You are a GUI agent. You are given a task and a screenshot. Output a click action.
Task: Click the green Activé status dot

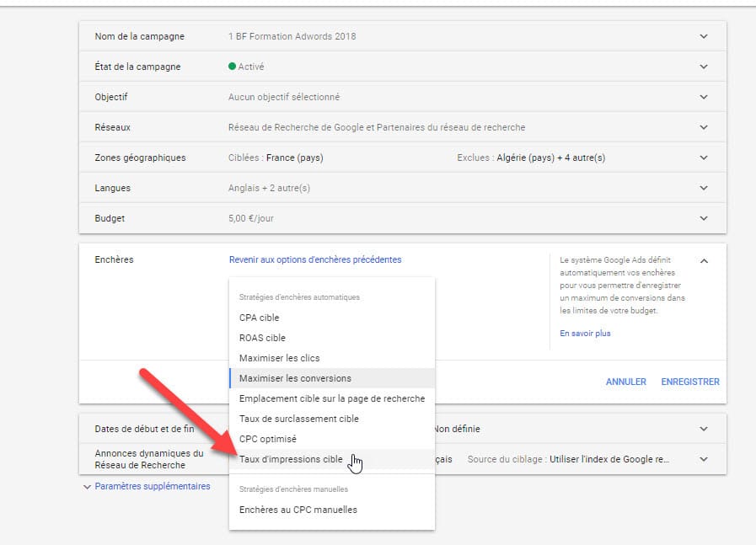tap(232, 67)
